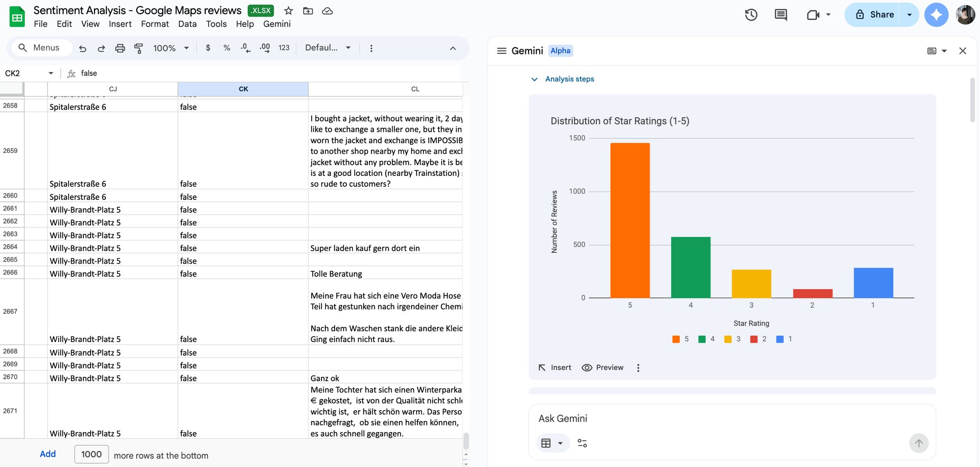Open the Gemini menu
Viewport: 980px width, 467px height.
[x=276, y=24]
